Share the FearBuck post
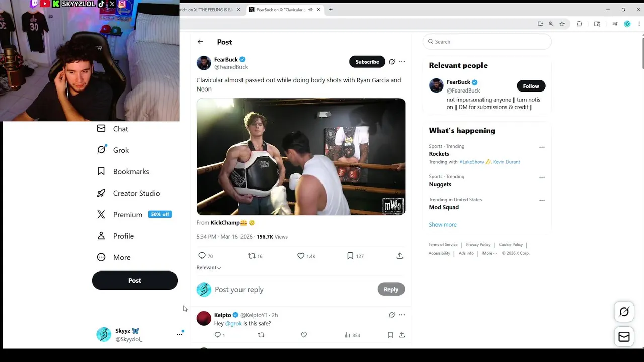 [400, 256]
